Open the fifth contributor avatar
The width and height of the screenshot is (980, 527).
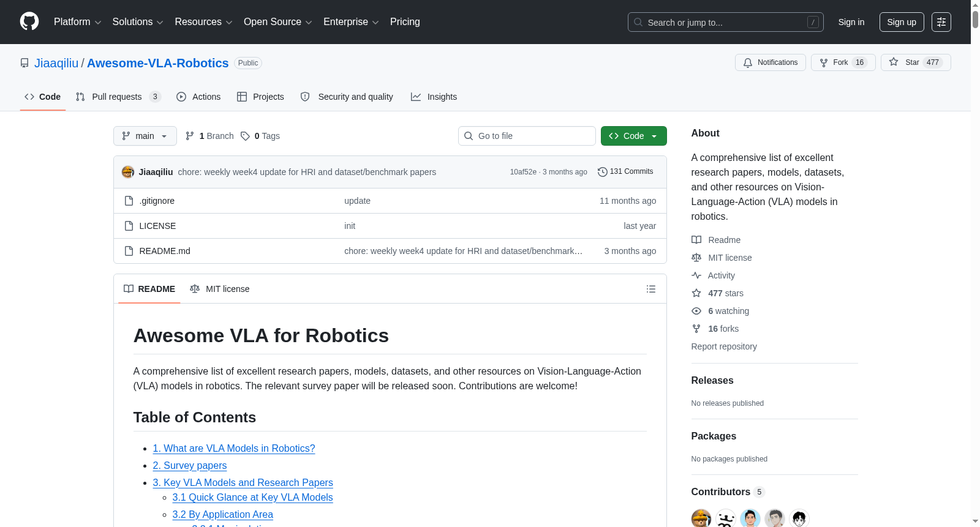(x=799, y=518)
